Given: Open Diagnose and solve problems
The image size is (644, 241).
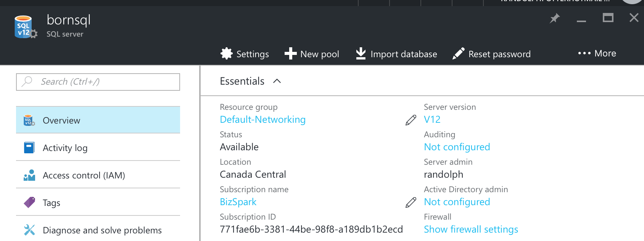Looking at the screenshot, I should click(x=98, y=230).
